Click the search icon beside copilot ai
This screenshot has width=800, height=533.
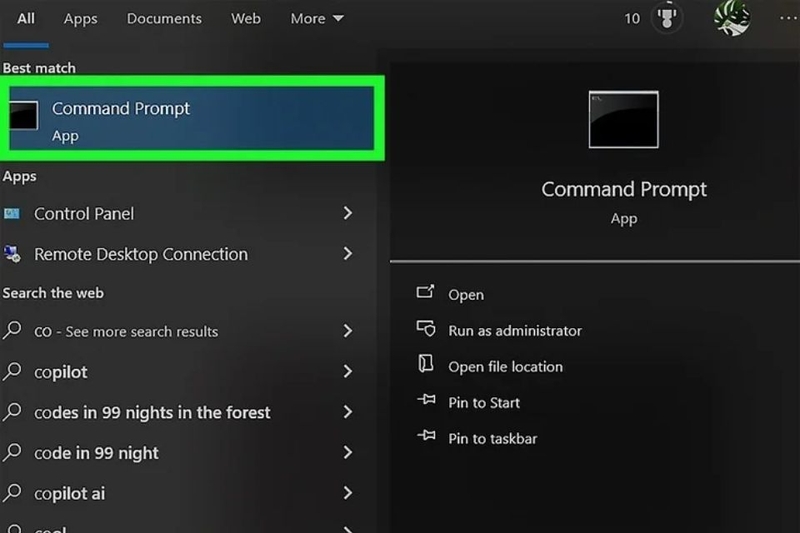[12, 493]
